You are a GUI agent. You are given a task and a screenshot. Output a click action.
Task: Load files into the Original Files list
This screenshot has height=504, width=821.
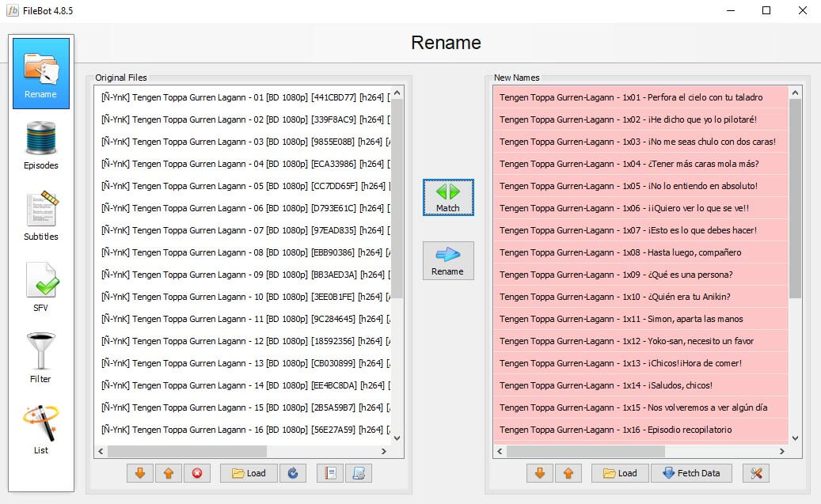[x=249, y=473]
